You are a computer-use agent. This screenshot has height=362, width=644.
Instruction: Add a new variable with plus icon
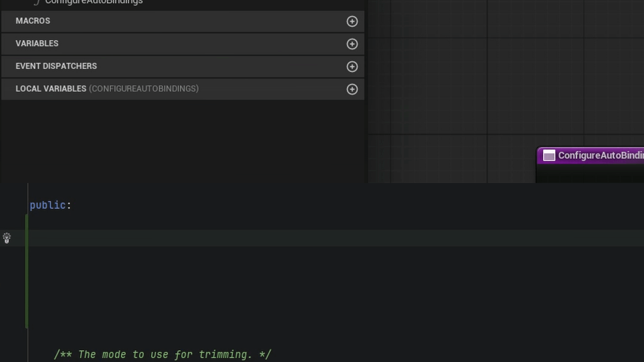352,44
